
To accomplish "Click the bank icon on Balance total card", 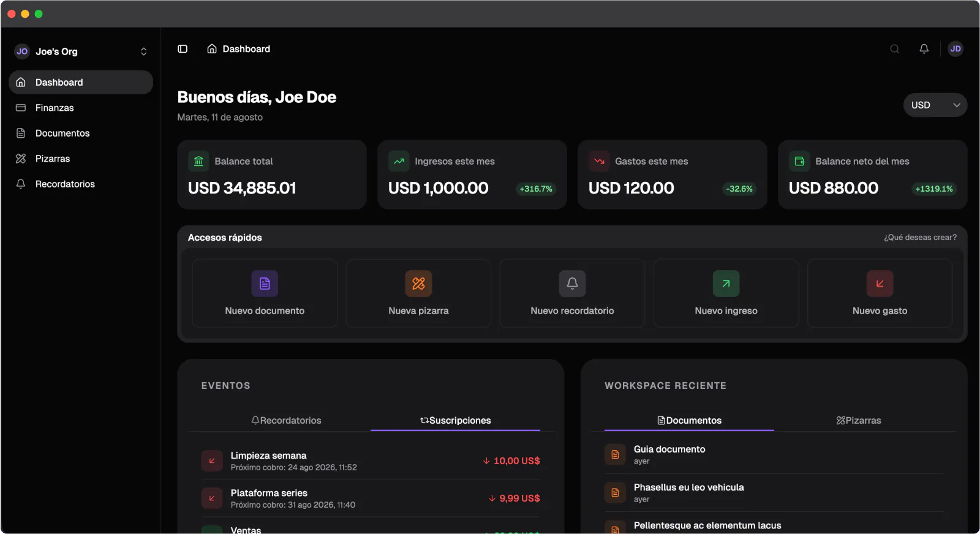I will [198, 161].
